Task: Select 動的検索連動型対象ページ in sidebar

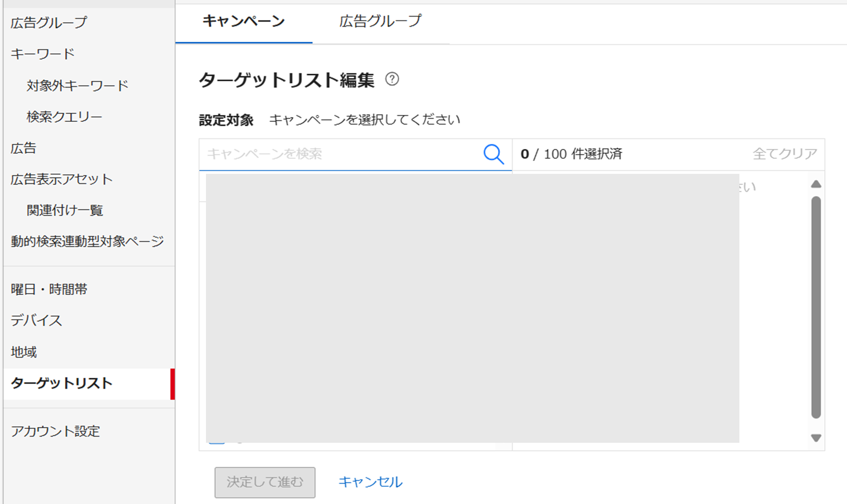Action: click(x=87, y=242)
